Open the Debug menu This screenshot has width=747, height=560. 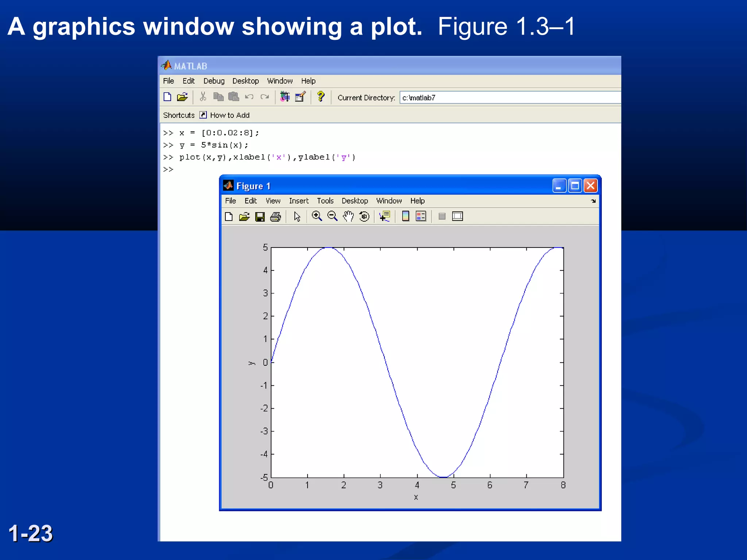click(x=214, y=81)
